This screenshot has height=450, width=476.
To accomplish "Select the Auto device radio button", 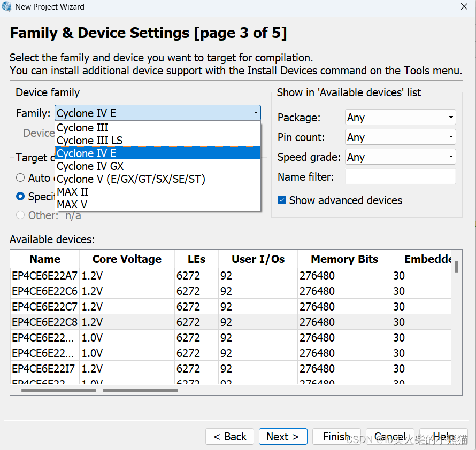I will (x=20, y=177).
